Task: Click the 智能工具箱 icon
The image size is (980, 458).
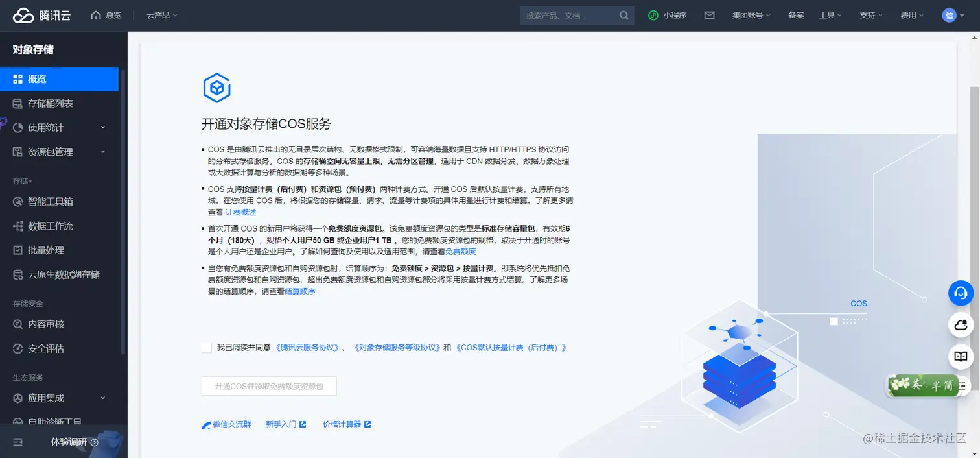Action: coord(18,202)
